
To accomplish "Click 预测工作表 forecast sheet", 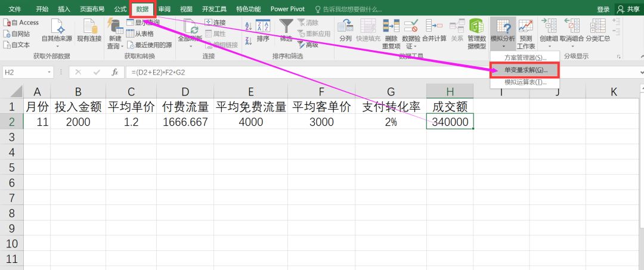I will [526, 34].
